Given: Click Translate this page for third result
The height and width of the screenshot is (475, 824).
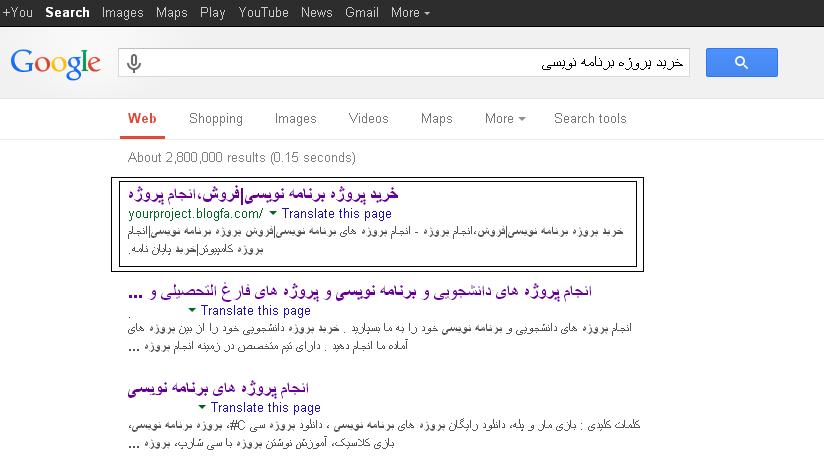Looking at the screenshot, I should point(265,408).
